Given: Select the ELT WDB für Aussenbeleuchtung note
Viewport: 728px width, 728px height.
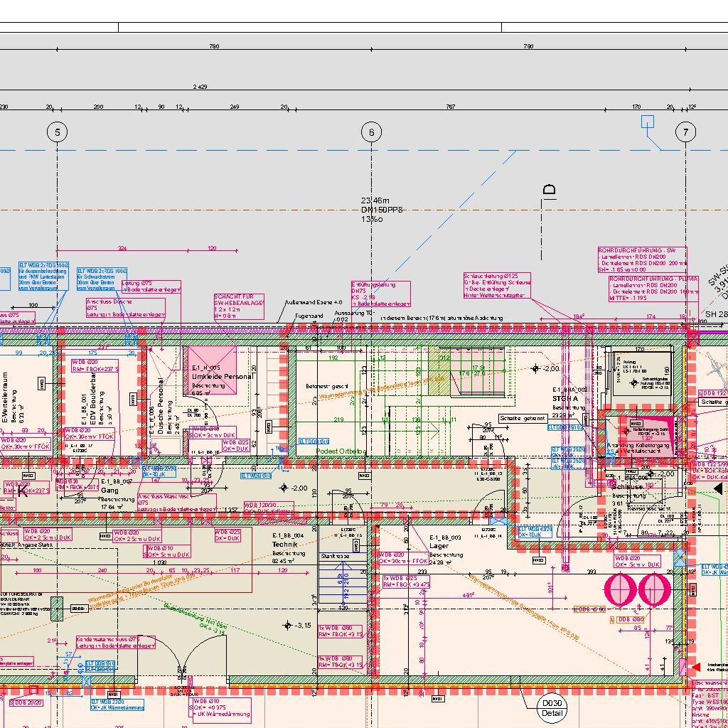Looking at the screenshot, I should [x=43, y=277].
